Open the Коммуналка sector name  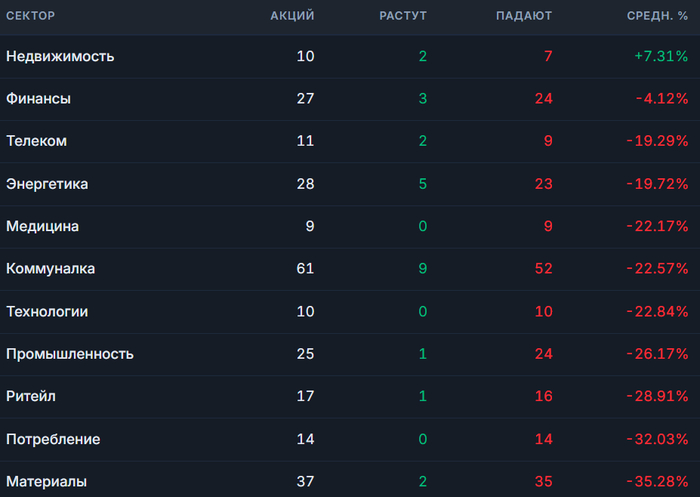pyautogui.click(x=50, y=269)
